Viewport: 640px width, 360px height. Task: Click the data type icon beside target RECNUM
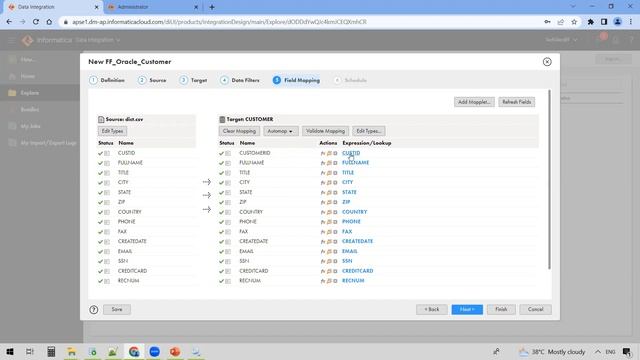(x=228, y=281)
